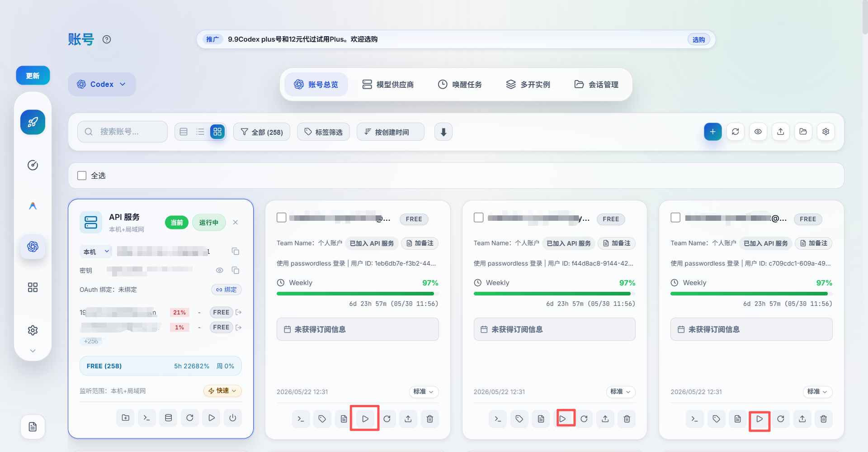The image size is (868, 452).
Task: Open the four-squares grid icon in sidebar
Action: click(33, 287)
